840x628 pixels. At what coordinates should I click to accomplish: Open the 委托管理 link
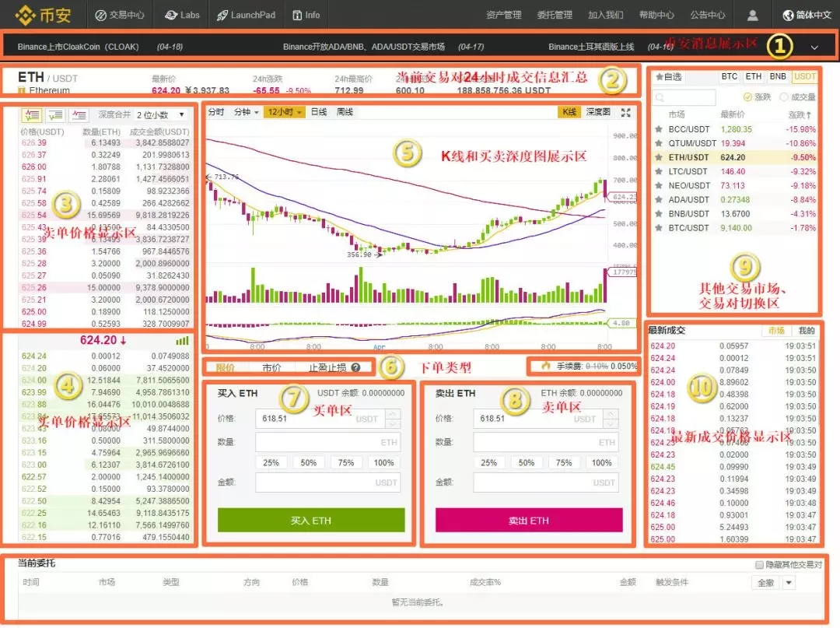point(555,15)
